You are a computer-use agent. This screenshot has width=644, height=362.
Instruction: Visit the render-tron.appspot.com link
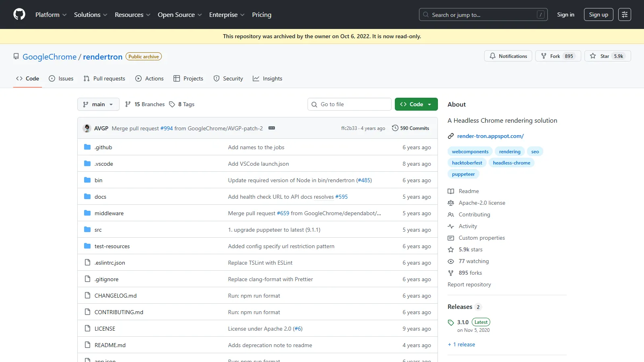[490, 136]
